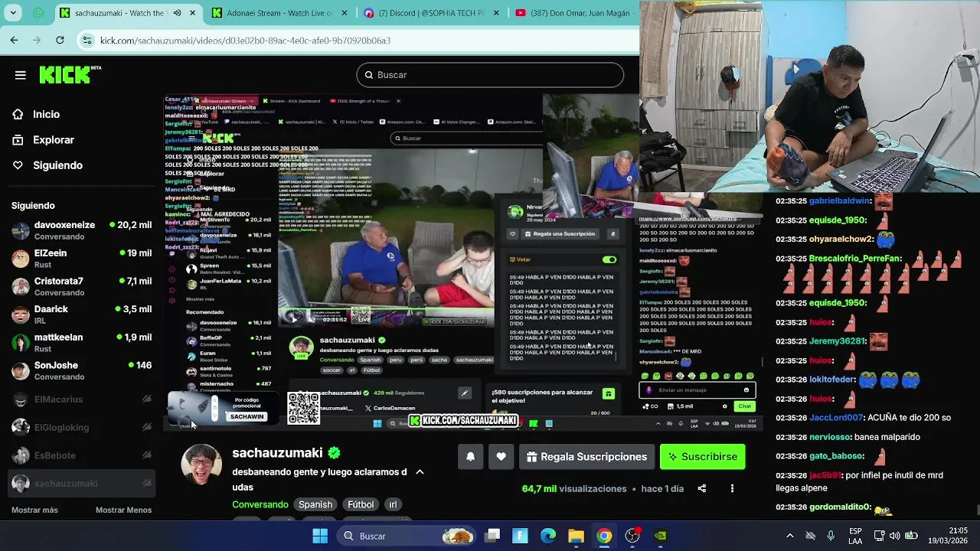This screenshot has height=551, width=980.
Task: Open the Conversando category link
Action: click(260, 504)
